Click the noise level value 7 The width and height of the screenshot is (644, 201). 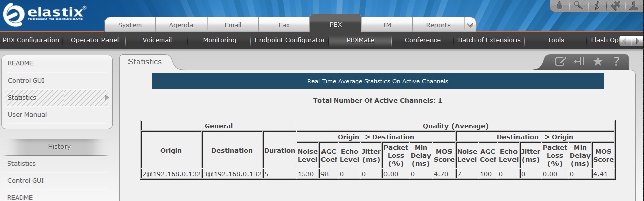pos(467,174)
